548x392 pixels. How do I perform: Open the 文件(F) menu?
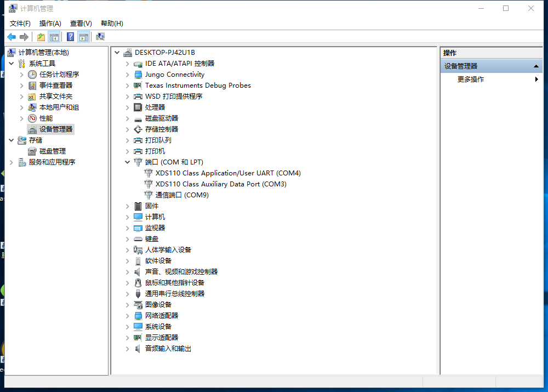20,24
